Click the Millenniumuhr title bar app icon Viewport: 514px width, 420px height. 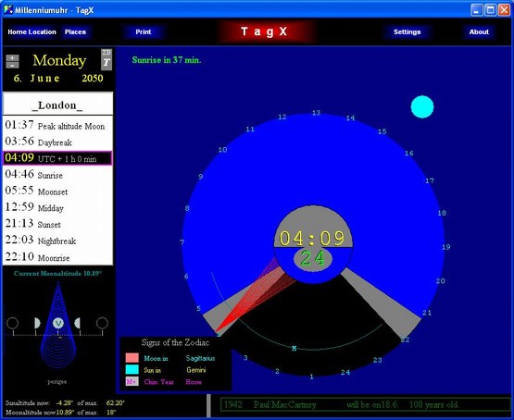point(8,10)
